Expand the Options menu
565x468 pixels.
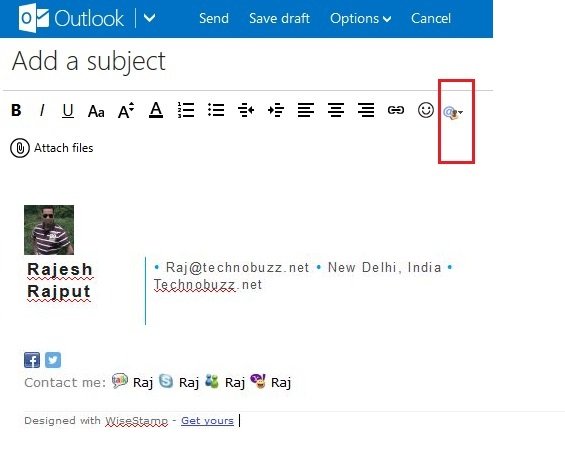tap(360, 18)
